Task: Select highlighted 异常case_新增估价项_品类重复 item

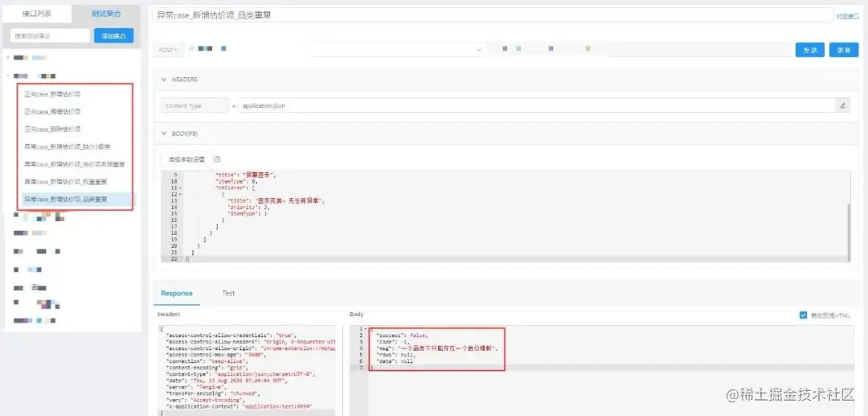Action: (76, 199)
